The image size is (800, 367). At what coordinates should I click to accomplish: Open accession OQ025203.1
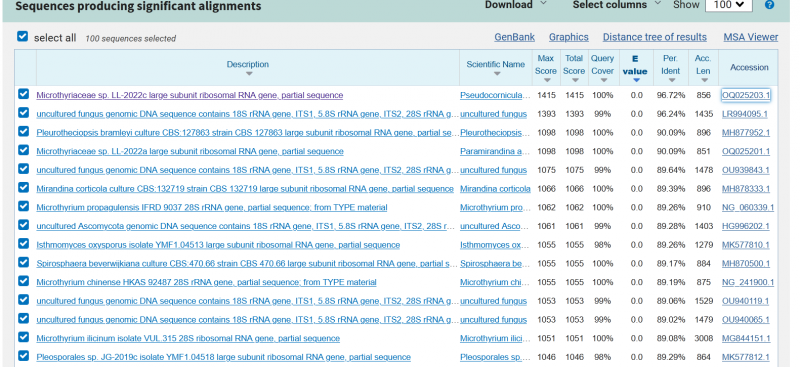pos(745,95)
